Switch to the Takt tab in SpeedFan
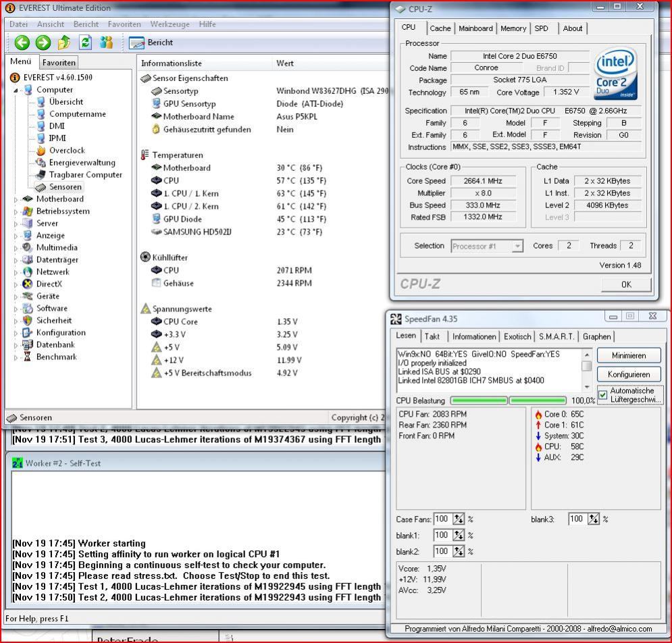Viewport: 672px width, 643px height. pos(432,337)
